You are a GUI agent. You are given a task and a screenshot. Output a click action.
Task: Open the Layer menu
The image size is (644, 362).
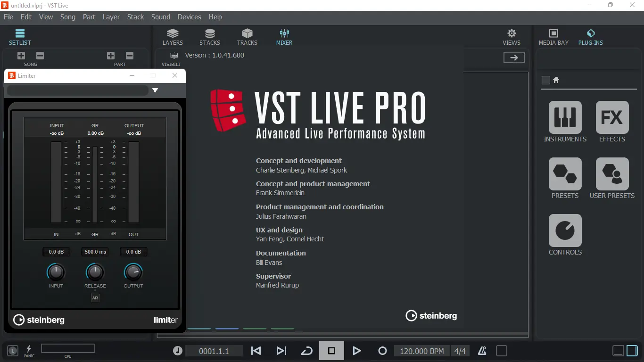(111, 17)
